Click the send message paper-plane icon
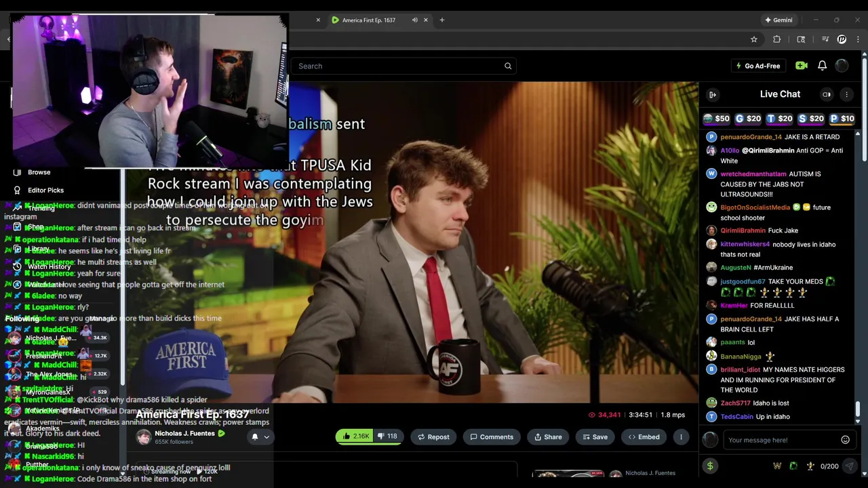Image resolution: width=868 pixels, height=488 pixels. click(849, 466)
